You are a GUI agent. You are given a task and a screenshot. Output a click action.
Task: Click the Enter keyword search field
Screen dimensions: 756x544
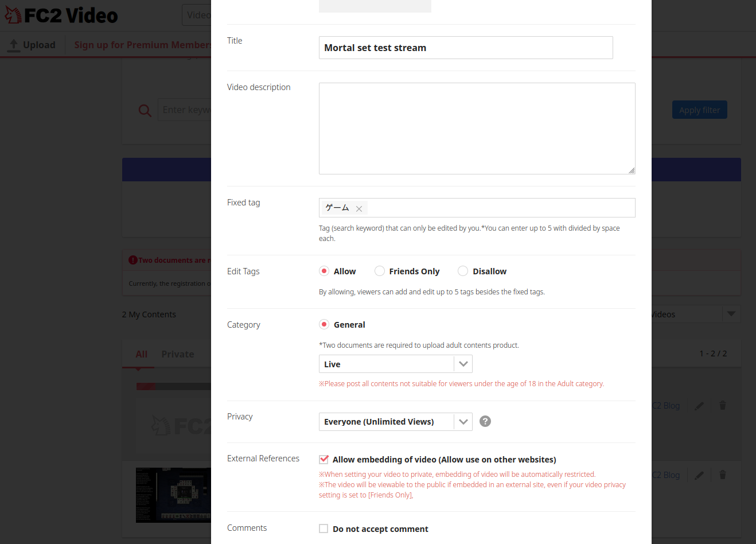[185, 110]
